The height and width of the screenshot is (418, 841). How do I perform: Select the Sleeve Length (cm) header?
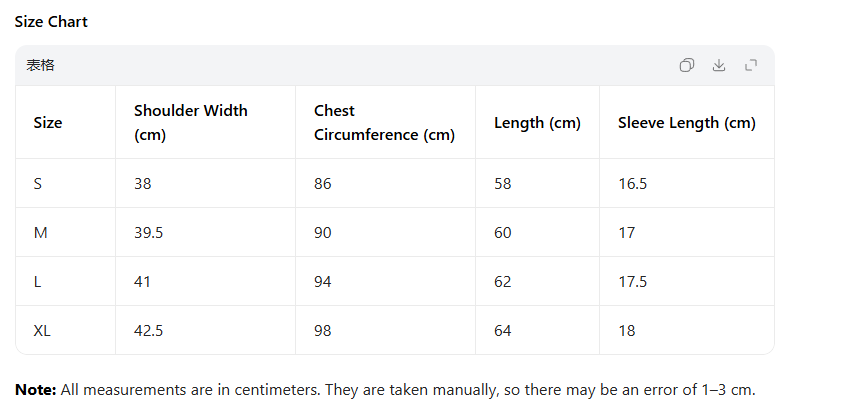coord(686,123)
